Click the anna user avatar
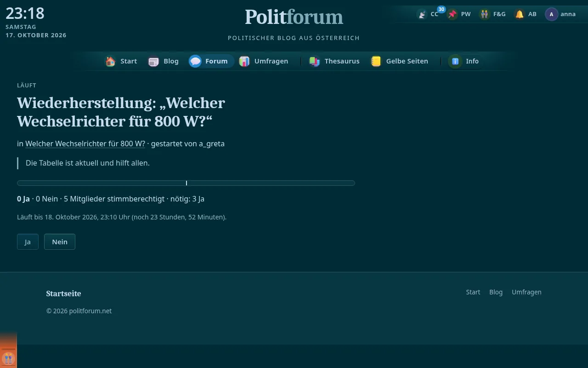The image size is (588, 368). 551,14
